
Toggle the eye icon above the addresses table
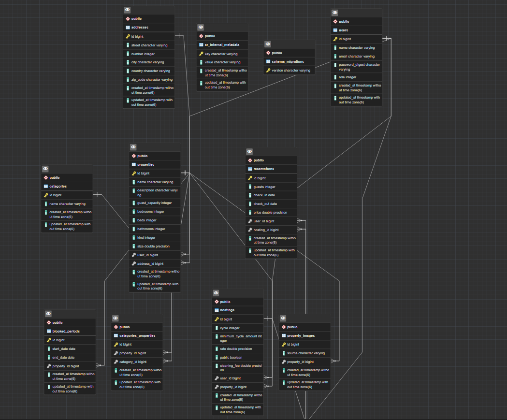127,10
